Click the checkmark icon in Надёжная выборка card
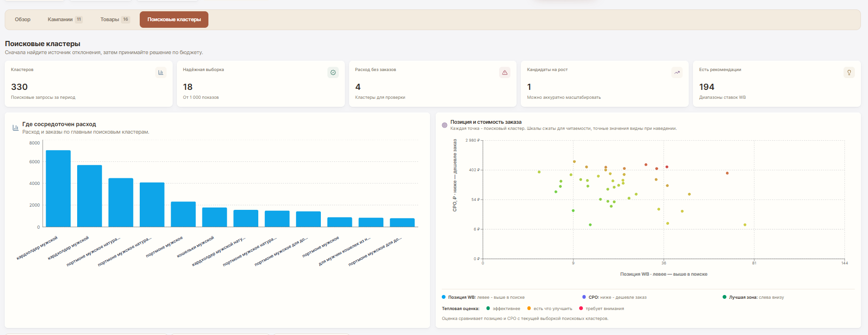The height and width of the screenshot is (335, 868). pos(333,72)
